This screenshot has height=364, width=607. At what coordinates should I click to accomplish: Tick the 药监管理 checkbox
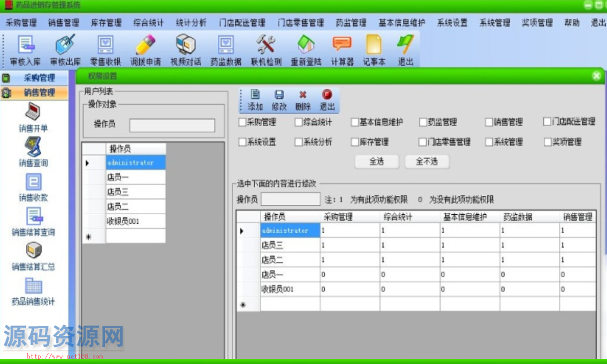[422, 122]
